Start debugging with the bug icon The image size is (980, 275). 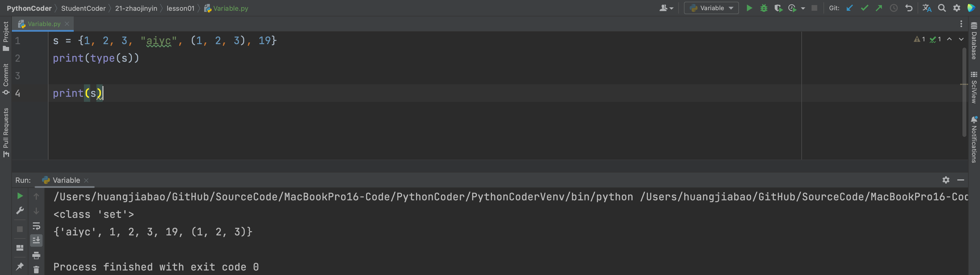764,8
